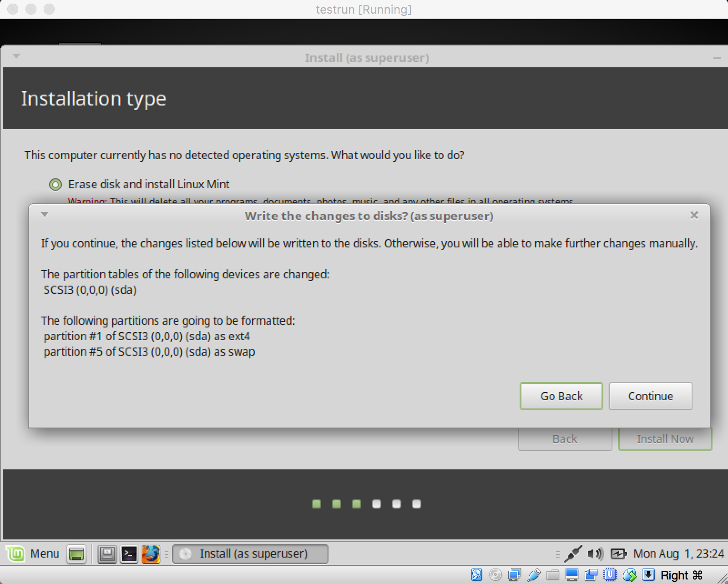
Task: Select Erase disk and install Linux Mint
Action: pos(140,184)
